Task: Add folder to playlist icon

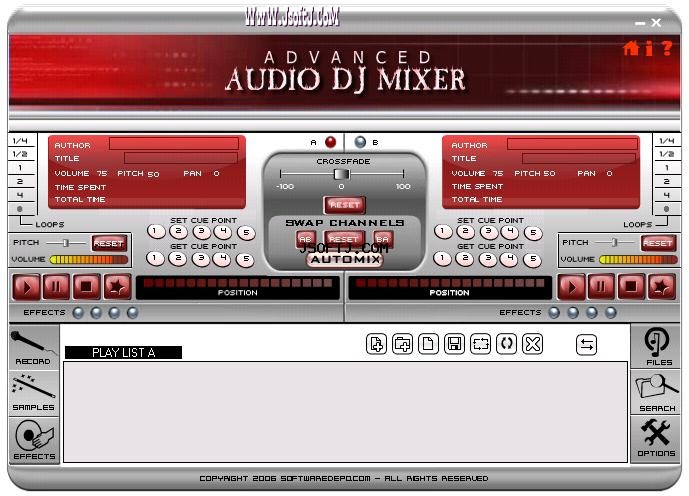Action: point(402,344)
